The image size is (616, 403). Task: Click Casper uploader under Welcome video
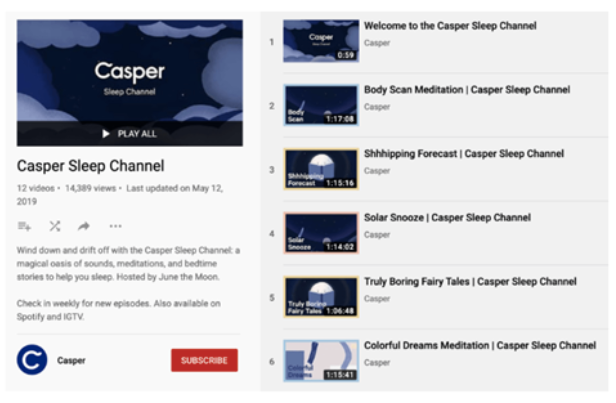coord(377,43)
